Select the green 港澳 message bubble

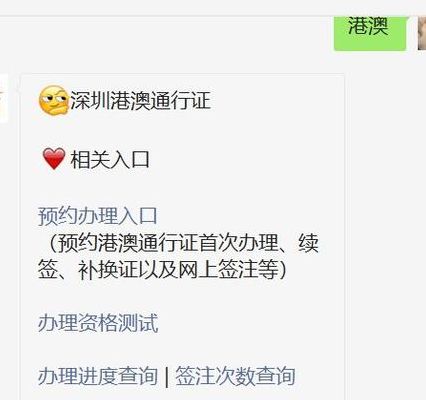point(371,33)
